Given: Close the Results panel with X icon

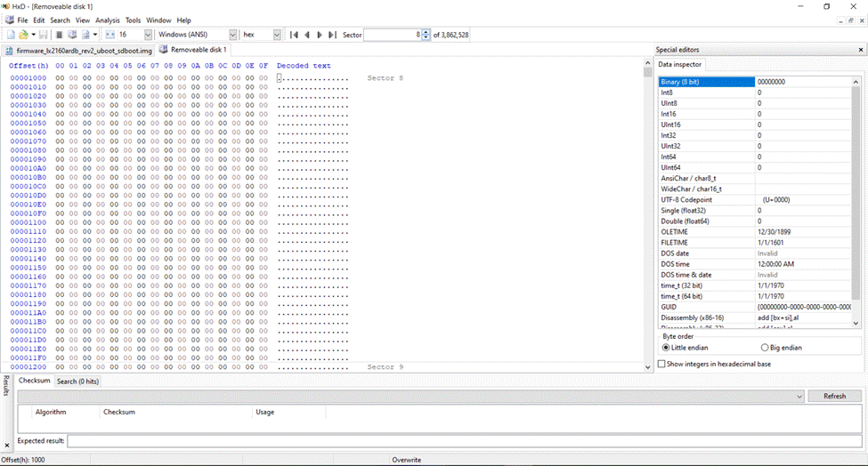Looking at the screenshot, I should pos(6,445).
